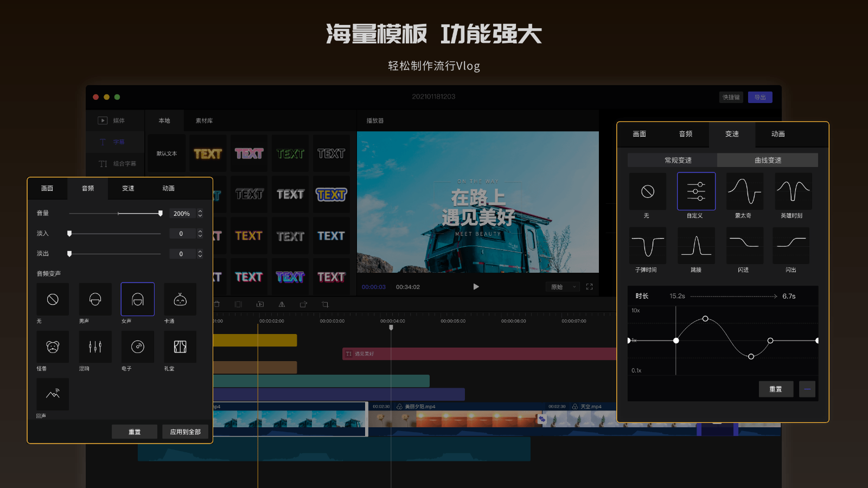Click the mirror/flip icon in the timeline toolbar
This screenshot has width=868, height=488.
point(282,304)
